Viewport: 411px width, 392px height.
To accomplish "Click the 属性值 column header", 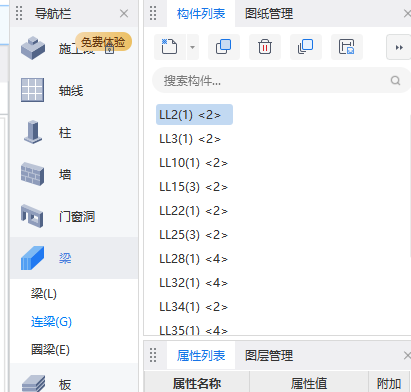I will click(x=309, y=383).
